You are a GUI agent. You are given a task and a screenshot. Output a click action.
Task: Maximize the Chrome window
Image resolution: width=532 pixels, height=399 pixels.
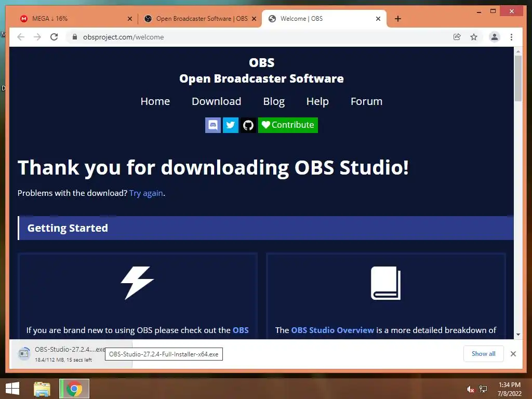coord(493,11)
